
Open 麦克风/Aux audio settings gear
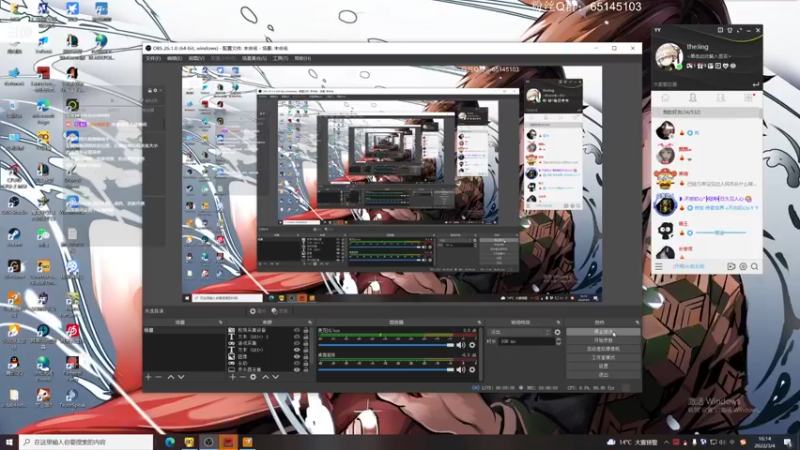coord(472,345)
